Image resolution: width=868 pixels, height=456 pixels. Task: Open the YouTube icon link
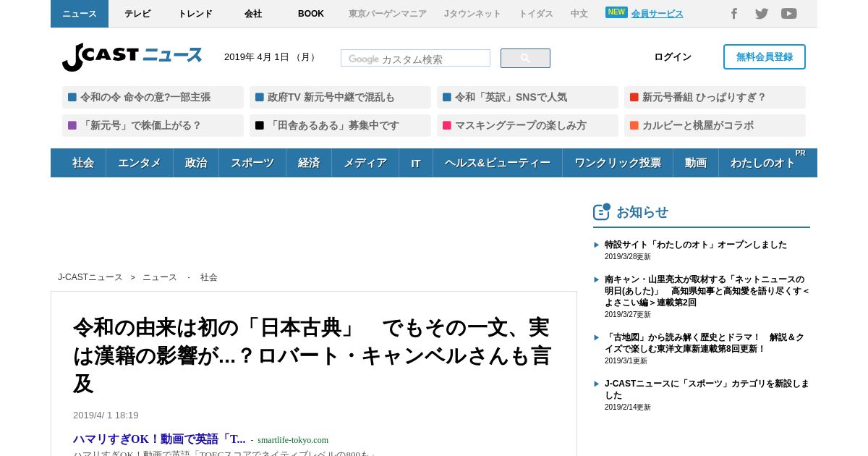pyautogui.click(x=789, y=14)
